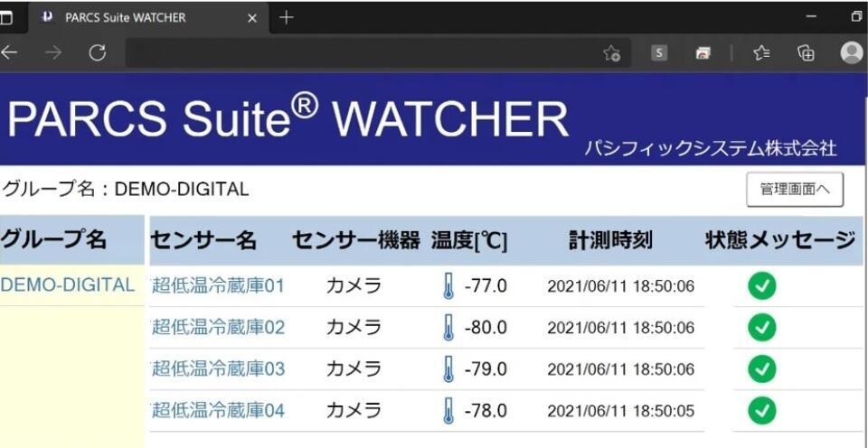The width and height of the screenshot is (868, 448).
Task: Click temperature value -78.0
Action: click(x=486, y=412)
